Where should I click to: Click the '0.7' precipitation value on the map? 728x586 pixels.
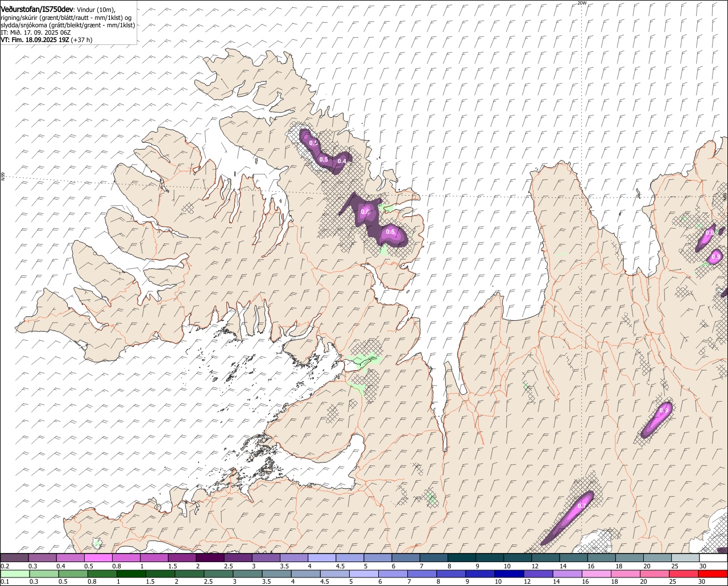581,506
